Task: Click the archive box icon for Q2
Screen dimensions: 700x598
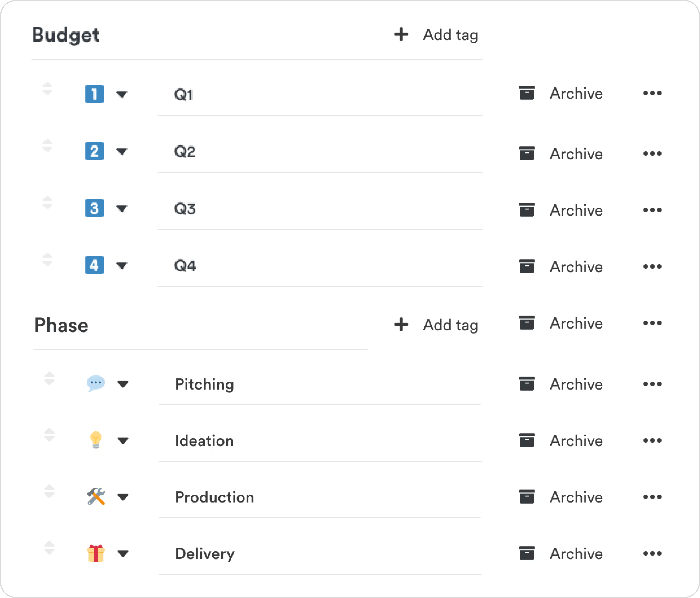Action: point(527,153)
